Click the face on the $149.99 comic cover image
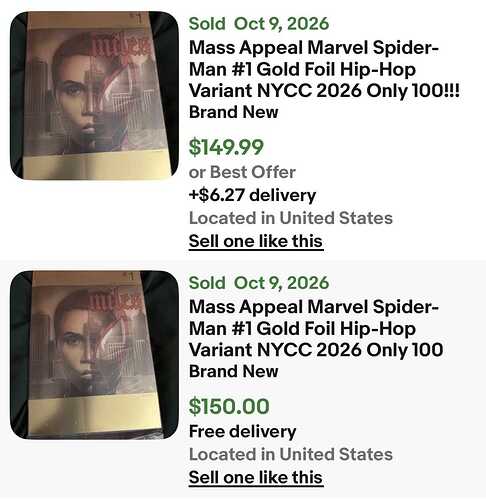Image resolution: width=486 pixels, height=499 pixels. point(85,97)
